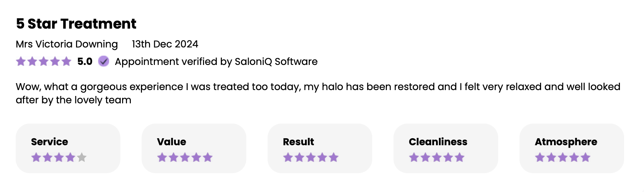Image resolution: width=644 pixels, height=192 pixels.
Task: Click the star rating under Atmosphere
Action: pyautogui.click(x=563, y=157)
